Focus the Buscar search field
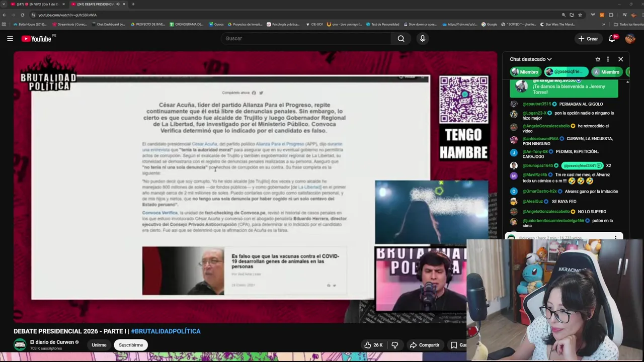Image resolution: width=644 pixels, height=362 pixels. pyautogui.click(x=306, y=39)
